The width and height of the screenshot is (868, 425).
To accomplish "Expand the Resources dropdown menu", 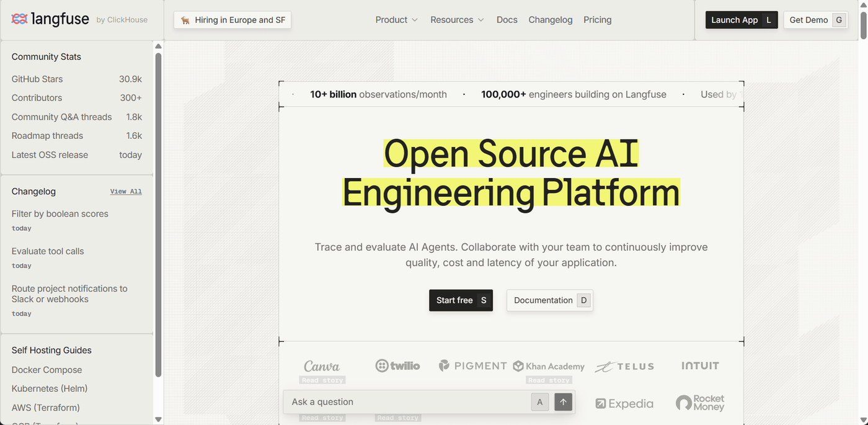I will coord(457,20).
